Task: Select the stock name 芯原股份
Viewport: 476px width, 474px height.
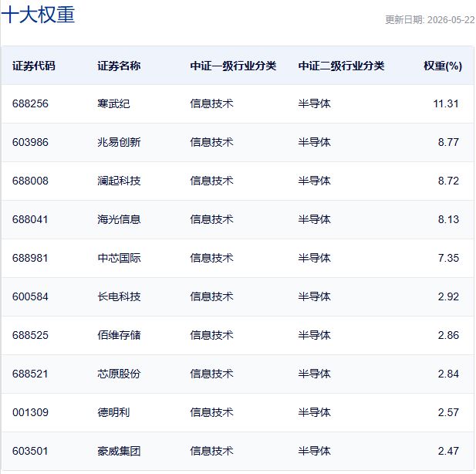Action: pos(119,374)
